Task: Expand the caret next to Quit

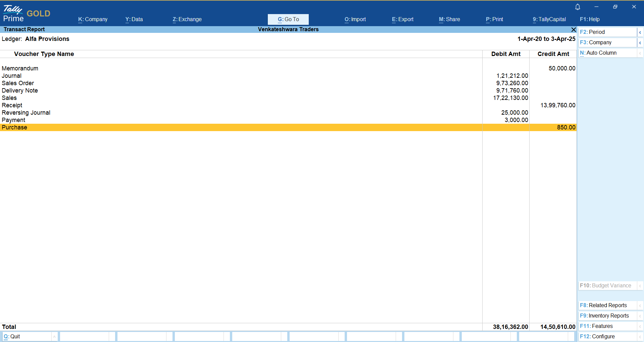Action: (54, 337)
